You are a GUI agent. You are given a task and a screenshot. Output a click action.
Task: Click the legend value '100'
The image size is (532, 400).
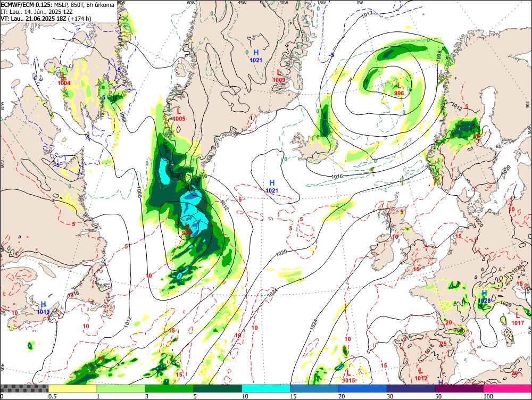coord(488,396)
